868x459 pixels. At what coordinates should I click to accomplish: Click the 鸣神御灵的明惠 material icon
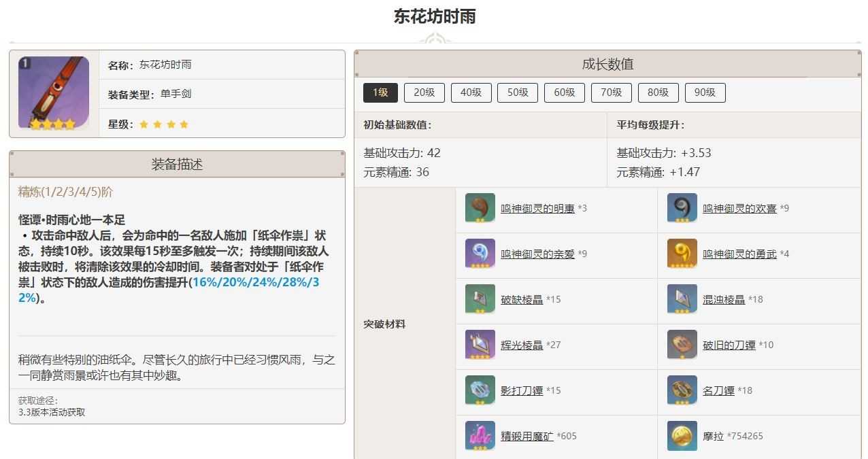[x=480, y=208]
